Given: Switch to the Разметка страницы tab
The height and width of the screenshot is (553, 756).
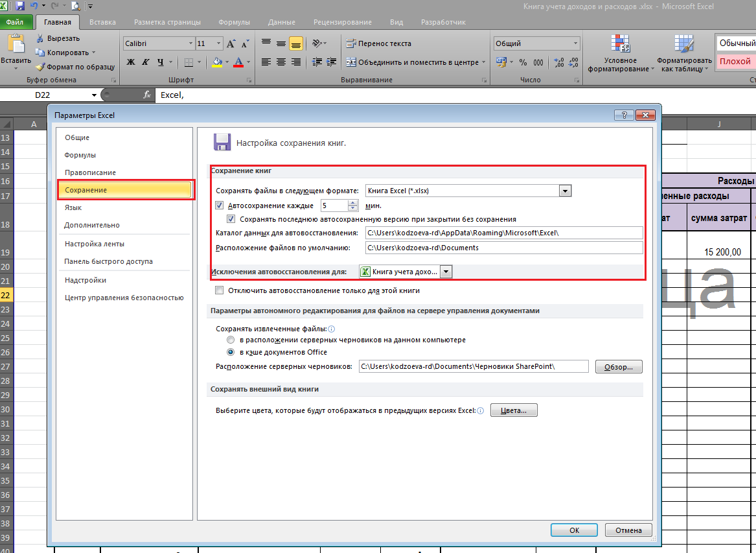Looking at the screenshot, I should [x=167, y=21].
